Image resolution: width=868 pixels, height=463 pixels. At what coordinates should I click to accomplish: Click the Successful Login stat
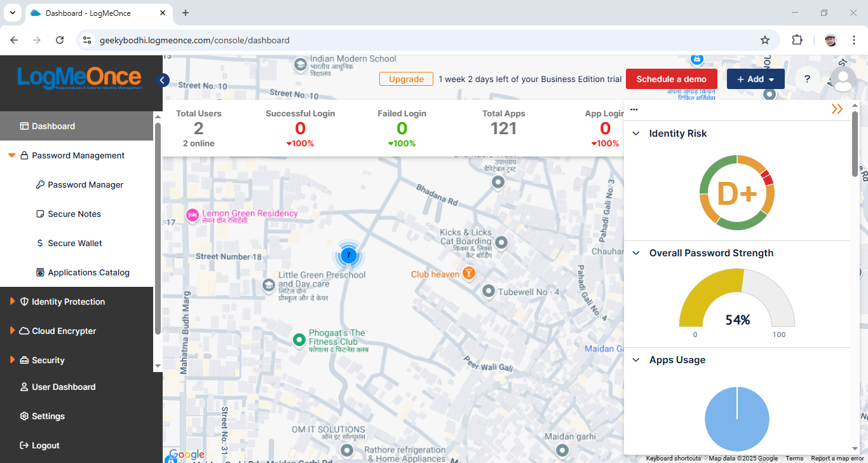pos(300,128)
